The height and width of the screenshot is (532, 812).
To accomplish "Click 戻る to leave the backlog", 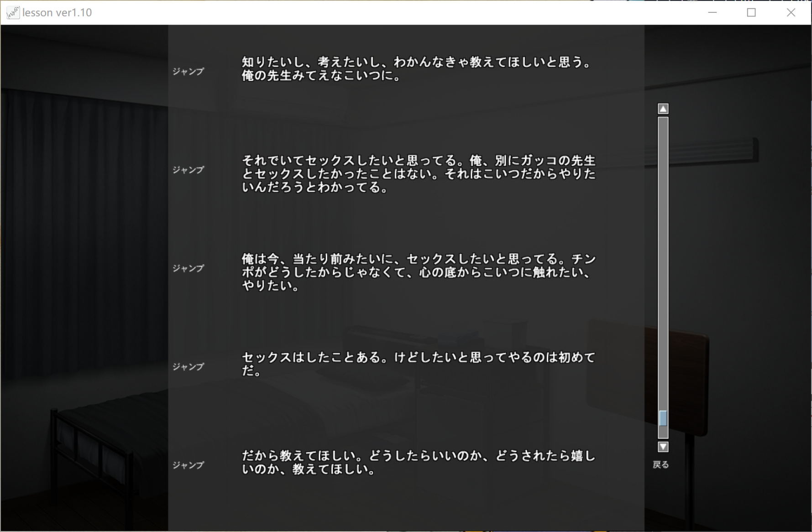I will coord(660,464).
